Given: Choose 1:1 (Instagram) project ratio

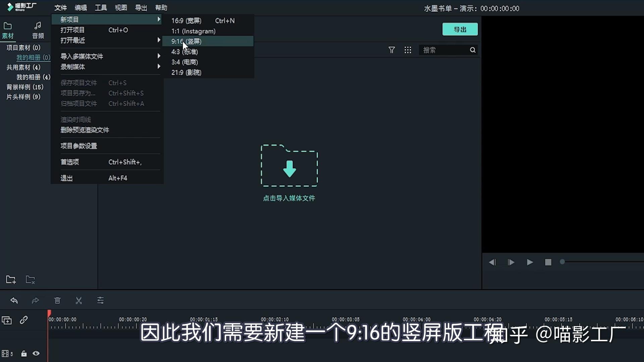Looking at the screenshot, I should click(208, 31).
